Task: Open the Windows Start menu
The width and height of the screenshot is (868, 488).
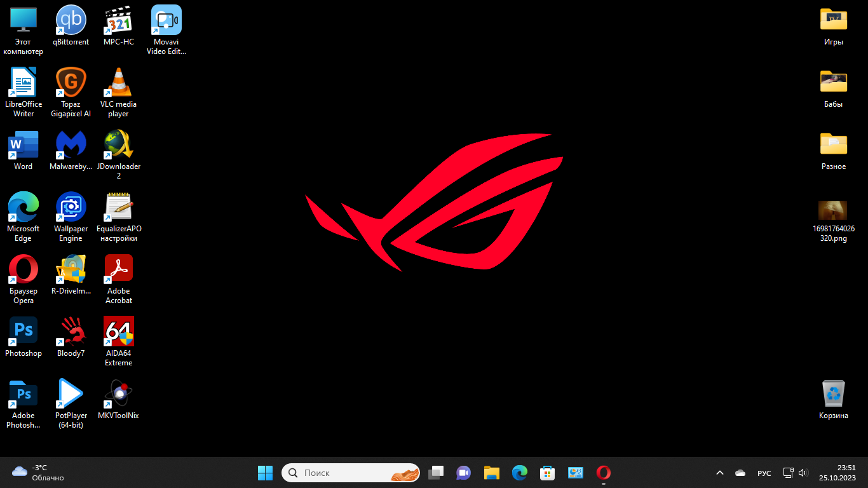Action: (265, 473)
